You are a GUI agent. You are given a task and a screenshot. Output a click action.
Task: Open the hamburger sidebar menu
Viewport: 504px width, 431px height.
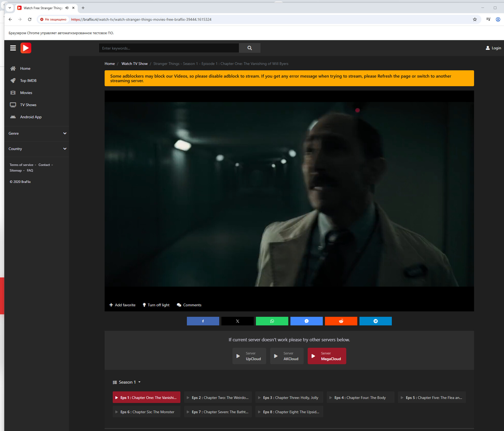13,48
